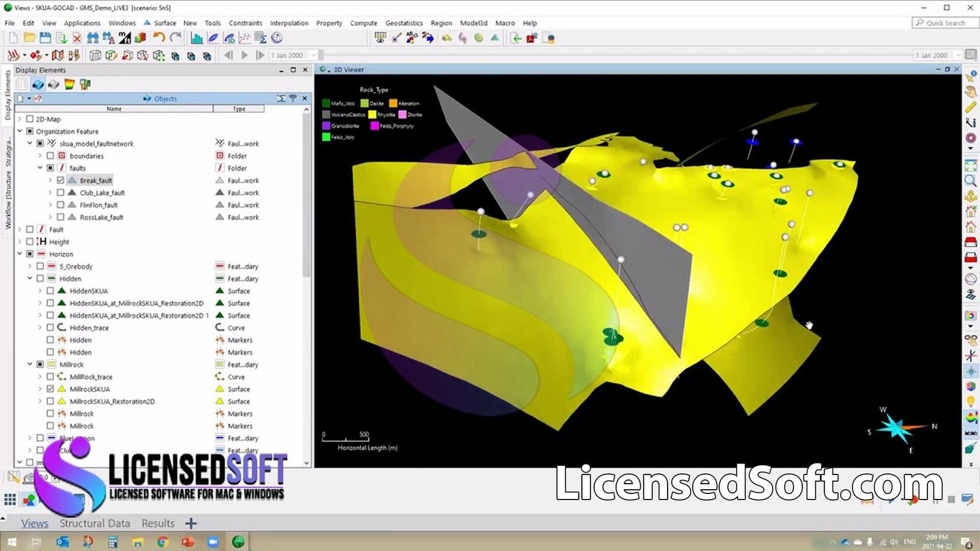The height and width of the screenshot is (551, 980).
Task: Save project using the floppy disk icon
Action: click(45, 38)
